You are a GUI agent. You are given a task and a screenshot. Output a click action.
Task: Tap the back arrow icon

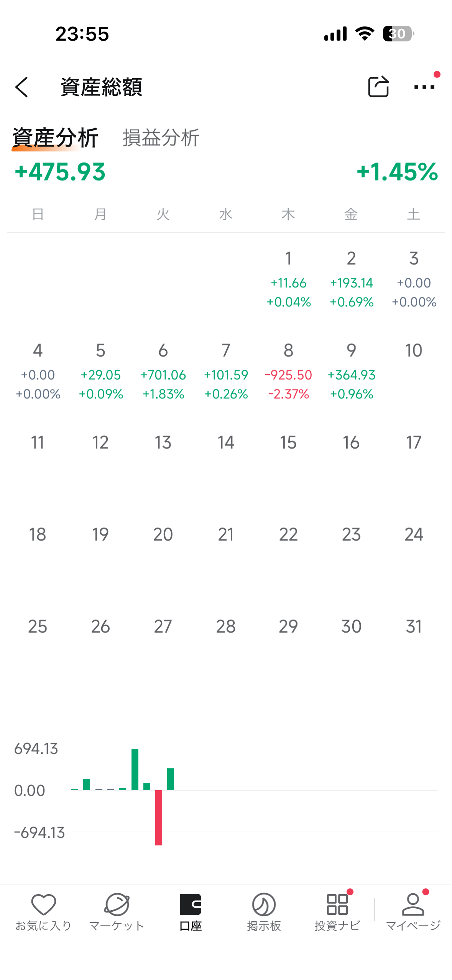click(x=22, y=87)
